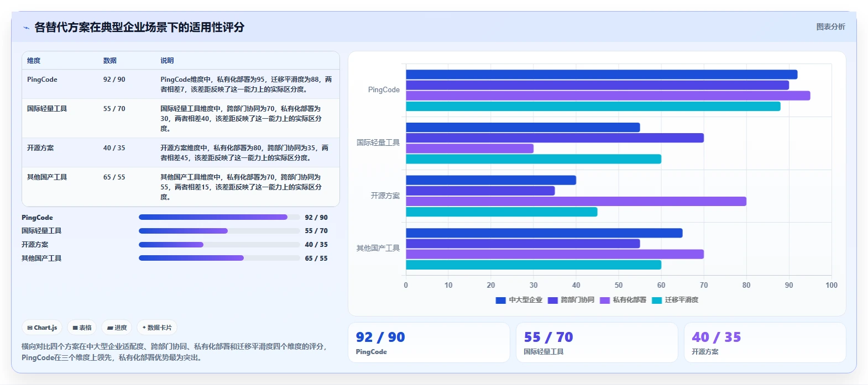Click the 维度 column header

pos(34,61)
